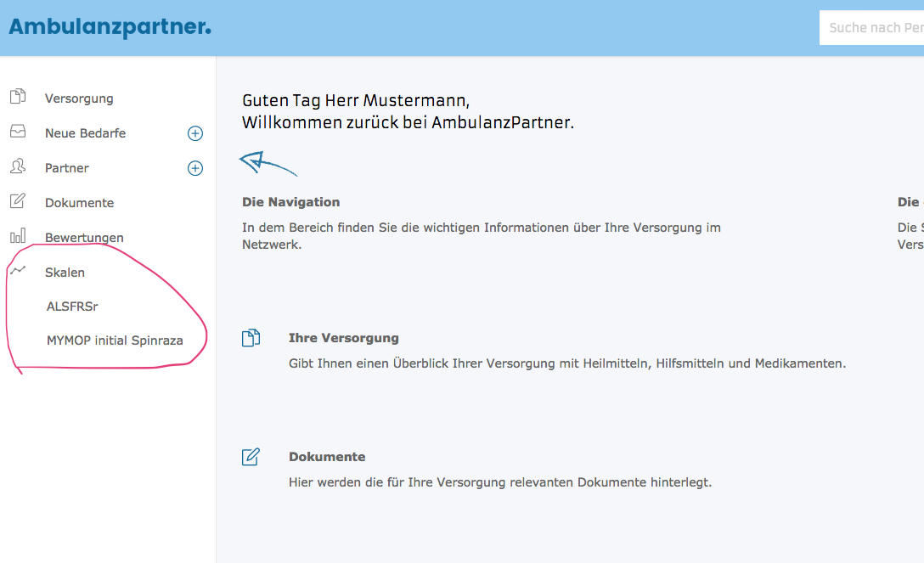Click the Die Navigation heading
The height and width of the screenshot is (563, 924).
291,202
